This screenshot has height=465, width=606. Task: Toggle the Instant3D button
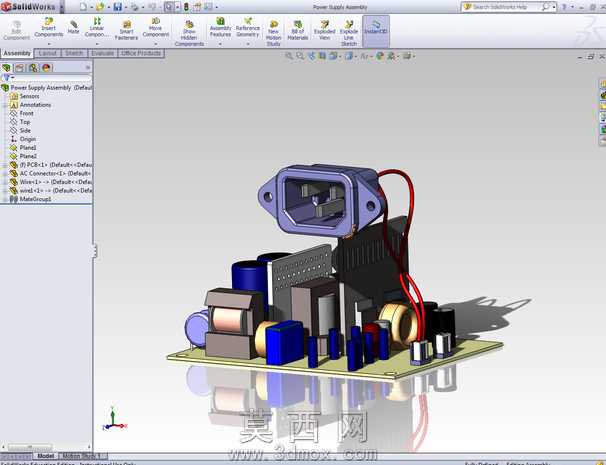click(376, 31)
